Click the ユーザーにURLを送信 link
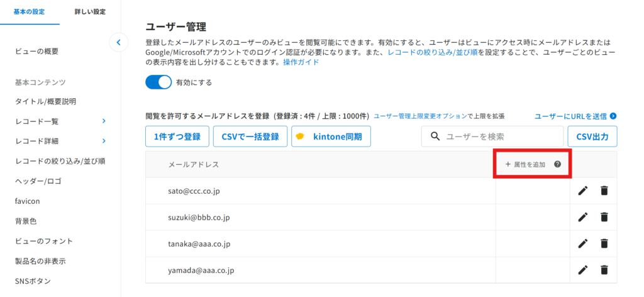The height and width of the screenshot is (297, 644). [570, 116]
